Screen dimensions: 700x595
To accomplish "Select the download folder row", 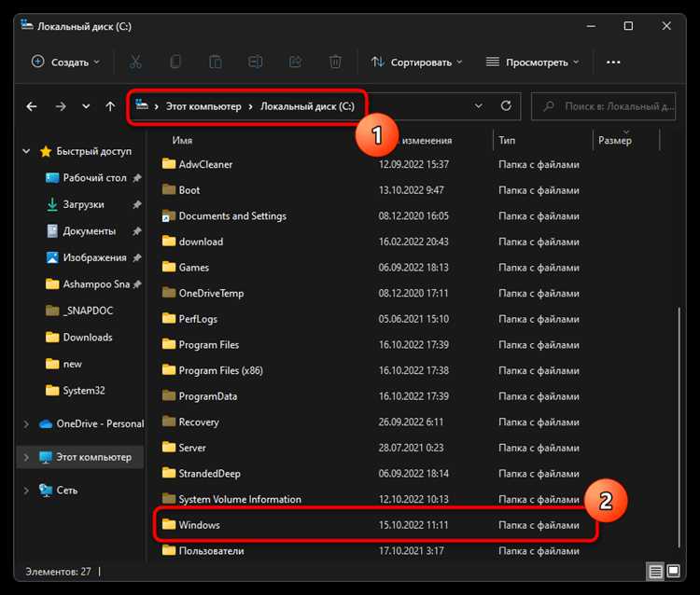I will [x=374, y=242].
